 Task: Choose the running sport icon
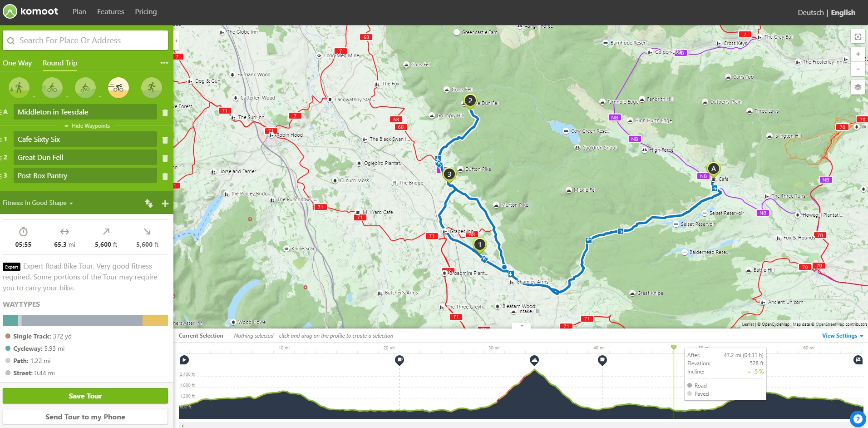pyautogui.click(x=151, y=87)
